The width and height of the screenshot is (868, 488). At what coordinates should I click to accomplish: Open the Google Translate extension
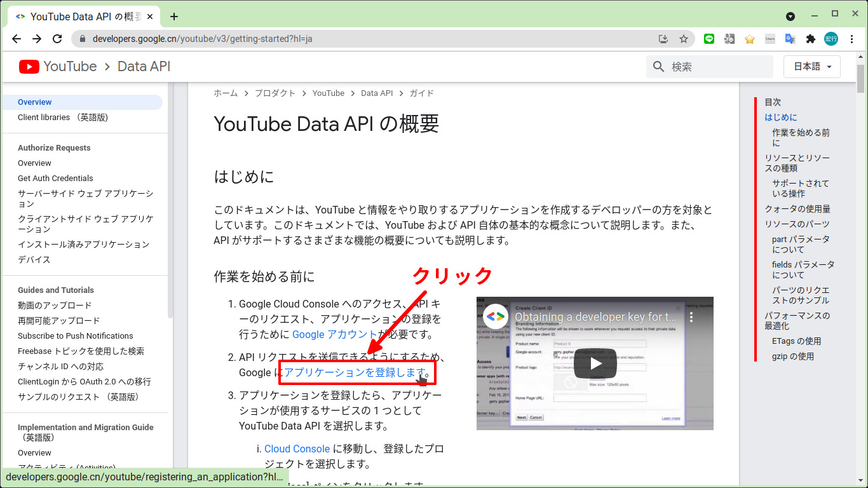[790, 39]
